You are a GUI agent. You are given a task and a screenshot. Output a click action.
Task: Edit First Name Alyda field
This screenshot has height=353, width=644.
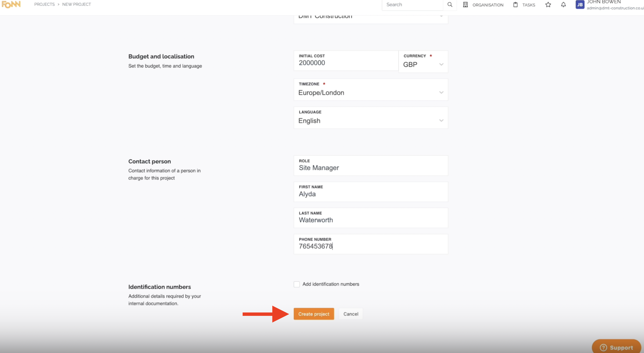371,192
